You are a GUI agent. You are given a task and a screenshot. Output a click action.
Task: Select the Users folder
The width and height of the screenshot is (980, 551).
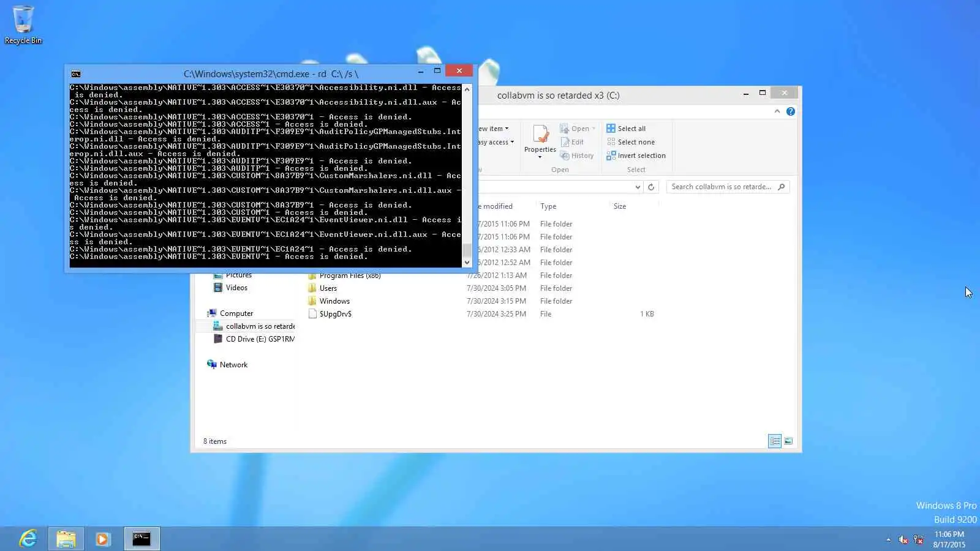click(328, 288)
